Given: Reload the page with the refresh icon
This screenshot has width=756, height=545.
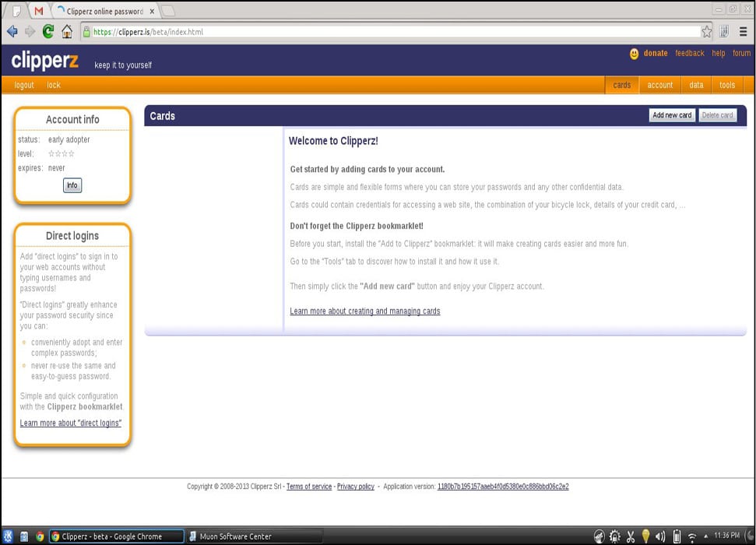Looking at the screenshot, I should click(48, 32).
